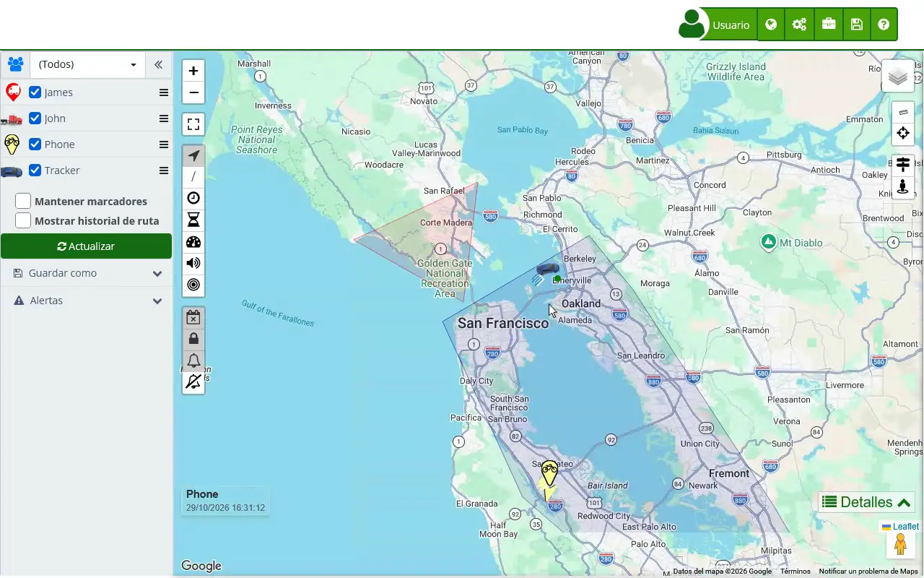924x578 pixels.
Task: Open the briefcase menu in header
Action: point(829,25)
